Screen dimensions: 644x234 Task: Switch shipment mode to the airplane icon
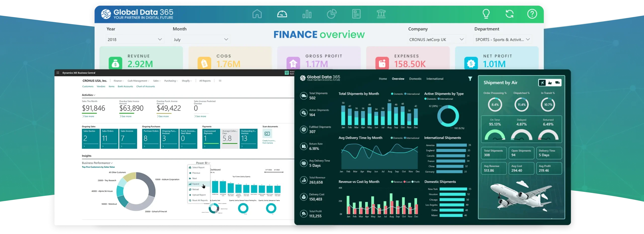tap(542, 83)
